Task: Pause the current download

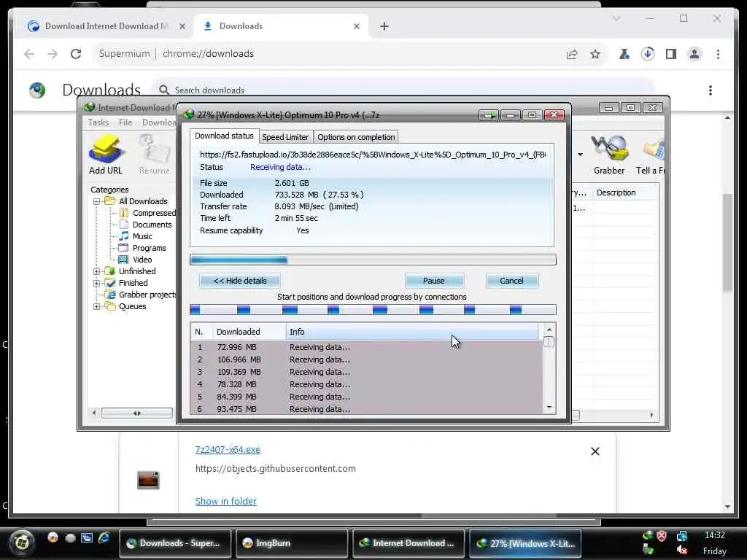Action: pyautogui.click(x=433, y=281)
